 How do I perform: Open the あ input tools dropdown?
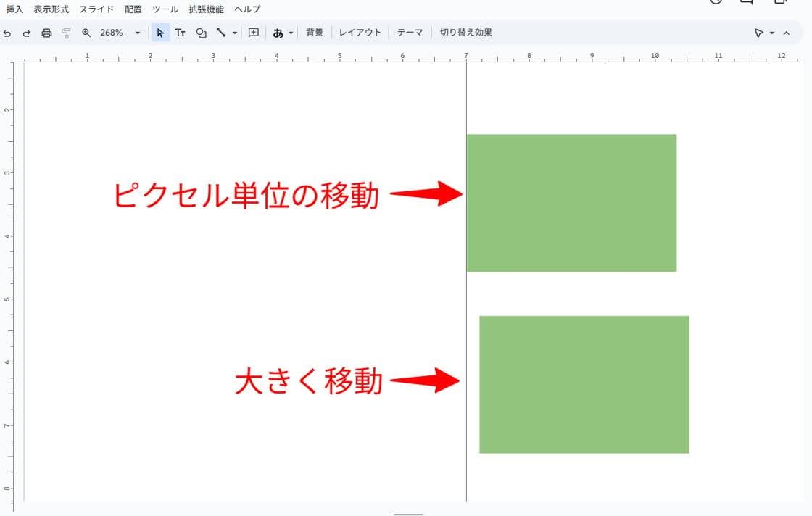[283, 33]
